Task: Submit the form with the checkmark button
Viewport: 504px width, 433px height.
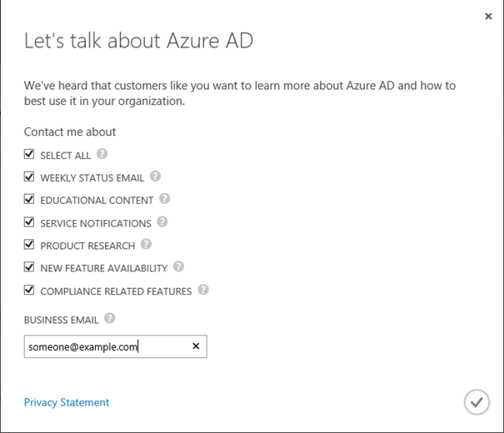Action: pyautogui.click(x=476, y=402)
